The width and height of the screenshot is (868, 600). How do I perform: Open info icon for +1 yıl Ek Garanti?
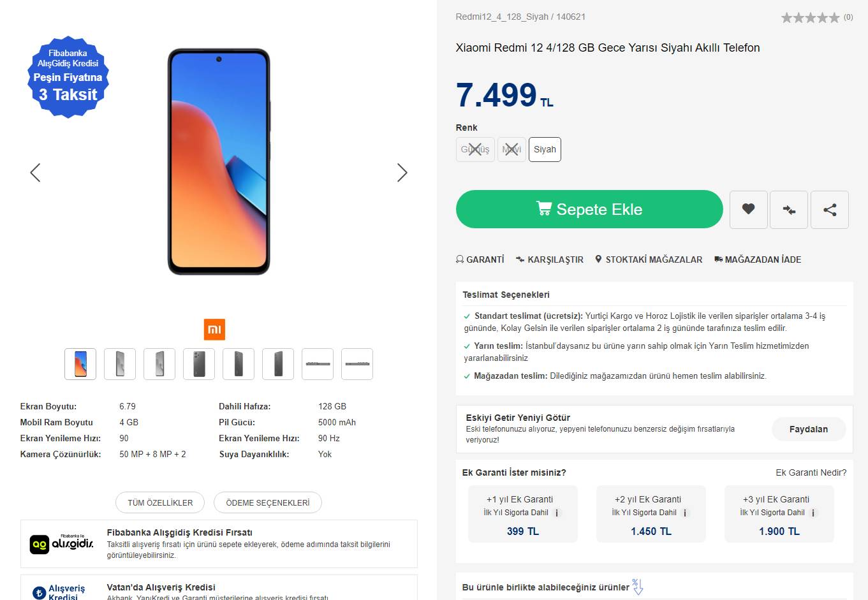click(557, 513)
